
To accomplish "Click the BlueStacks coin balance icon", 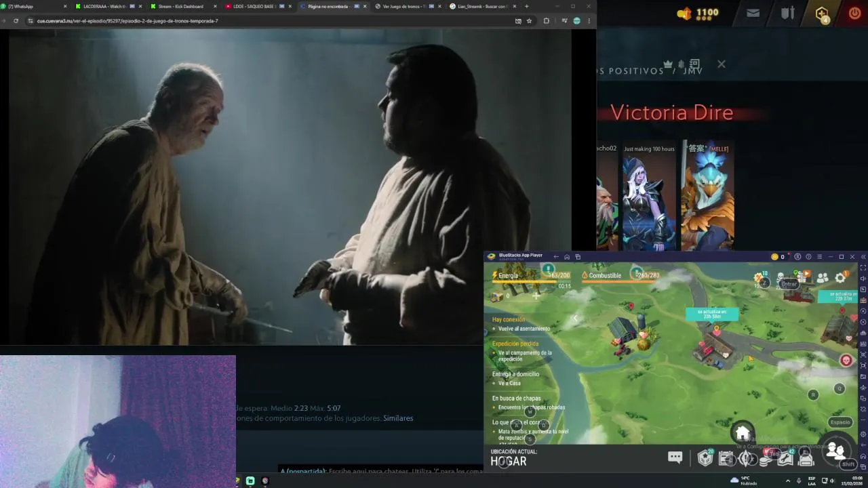I will pos(774,257).
